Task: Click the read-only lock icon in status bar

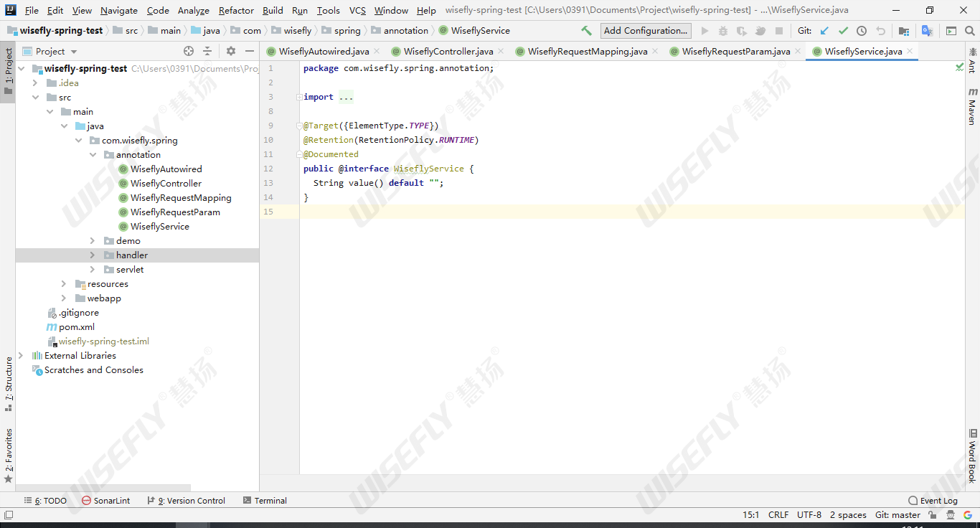Action: coord(933,515)
